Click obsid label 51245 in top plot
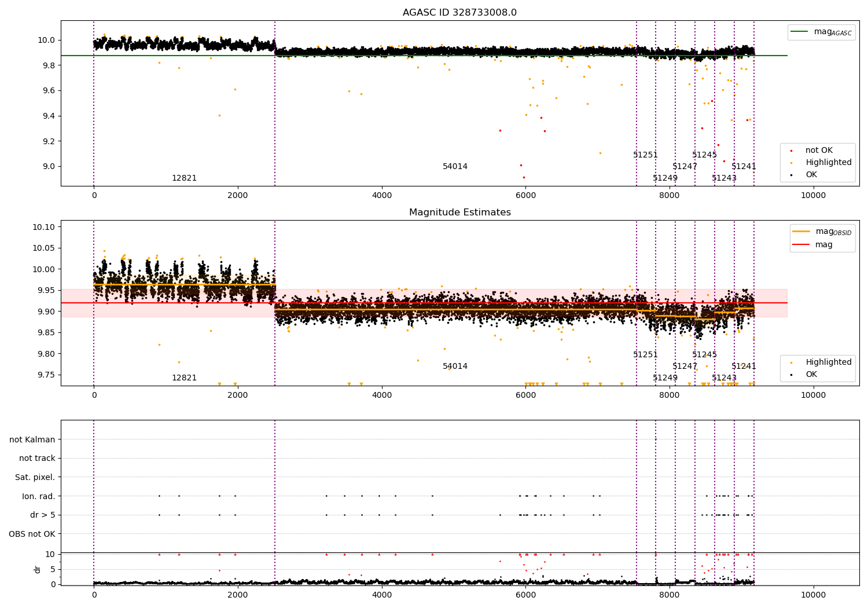868x608 pixels. click(704, 155)
